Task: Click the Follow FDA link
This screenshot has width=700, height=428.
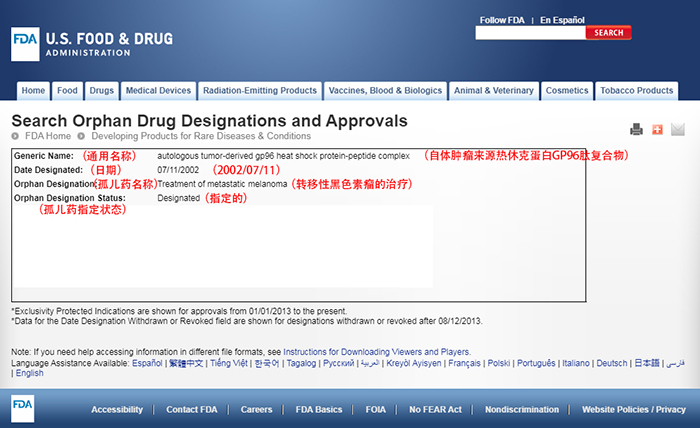Action: [x=503, y=20]
